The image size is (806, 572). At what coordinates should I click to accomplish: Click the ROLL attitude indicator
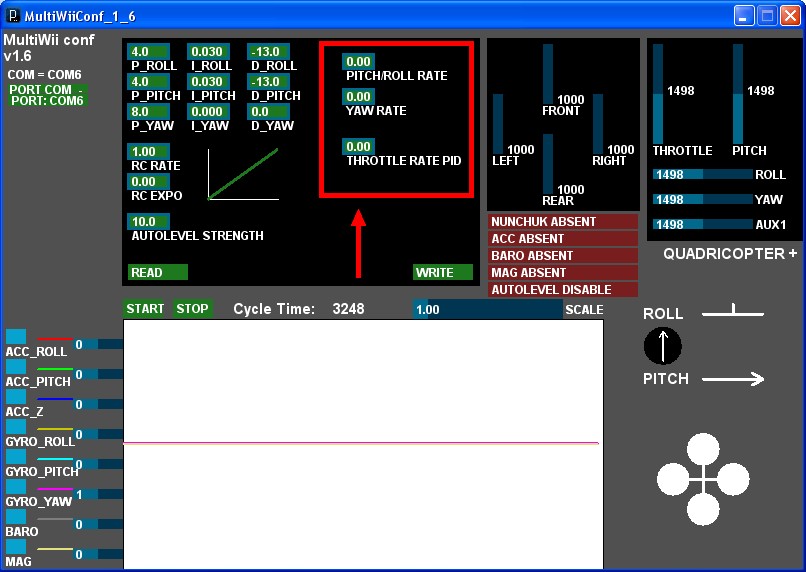(x=733, y=310)
